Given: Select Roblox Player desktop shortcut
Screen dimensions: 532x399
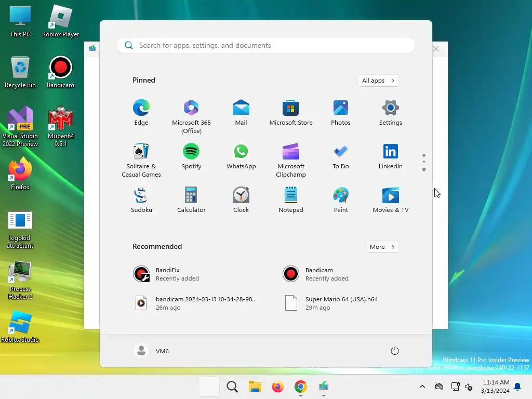Looking at the screenshot, I should [x=60, y=22].
